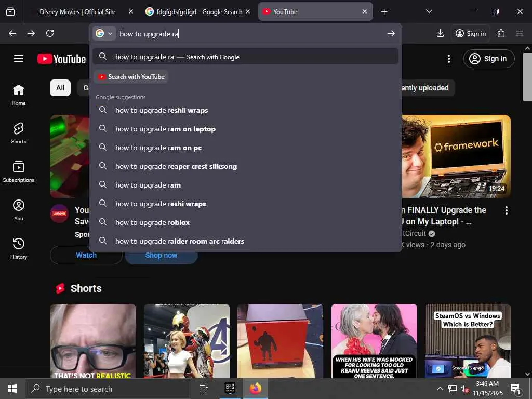Screen dimensions: 532x399
Task: Click in the address bar text field
Action: 250,34
